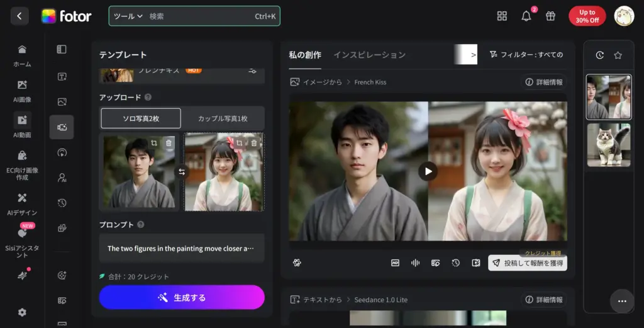Open AI画像 in sidebar
Viewport: 644px width, 328px height.
pos(22,91)
